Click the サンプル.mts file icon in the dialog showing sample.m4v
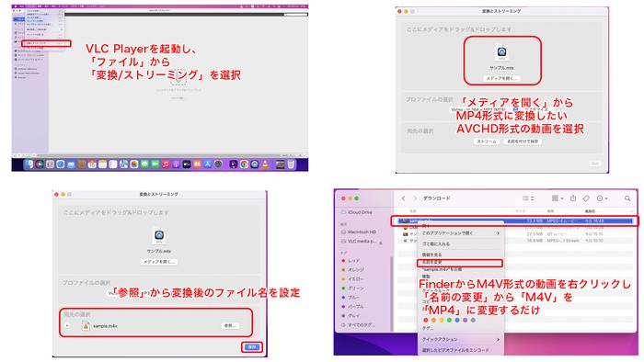 tap(159, 235)
